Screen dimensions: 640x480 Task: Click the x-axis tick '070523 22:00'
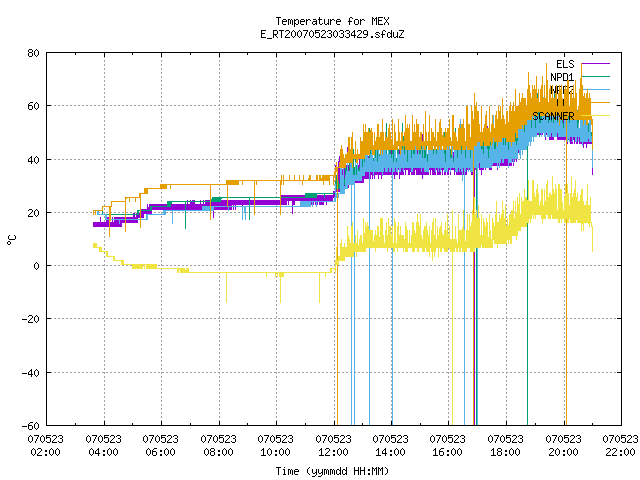click(620, 445)
